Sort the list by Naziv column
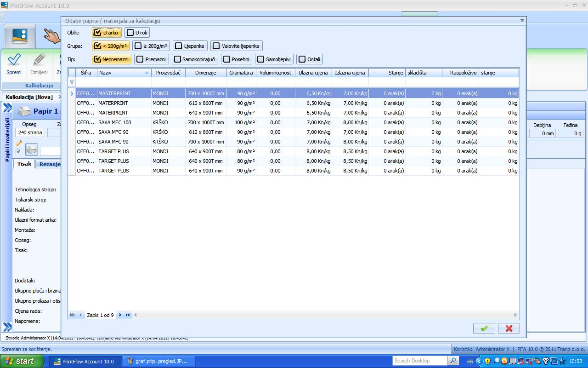Screen dimensions: 588x368 pos(124,73)
